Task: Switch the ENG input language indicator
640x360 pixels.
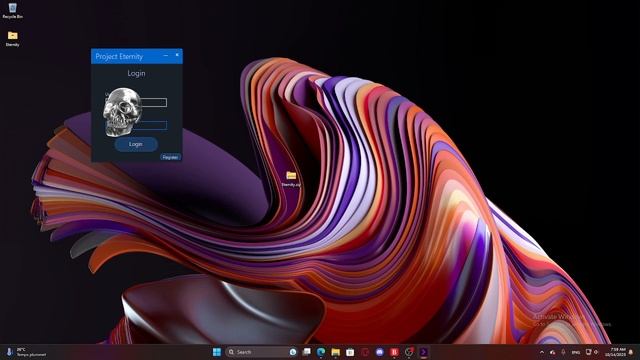Action: (576, 352)
